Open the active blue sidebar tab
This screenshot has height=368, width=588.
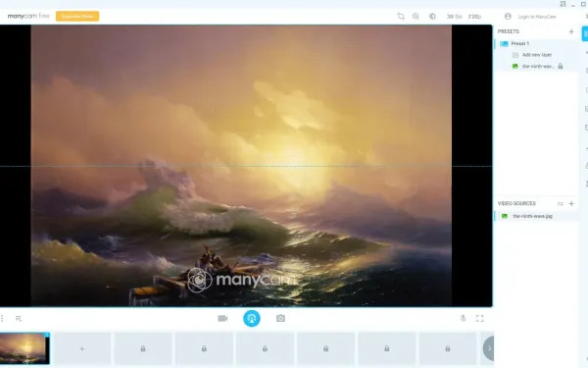585,33
